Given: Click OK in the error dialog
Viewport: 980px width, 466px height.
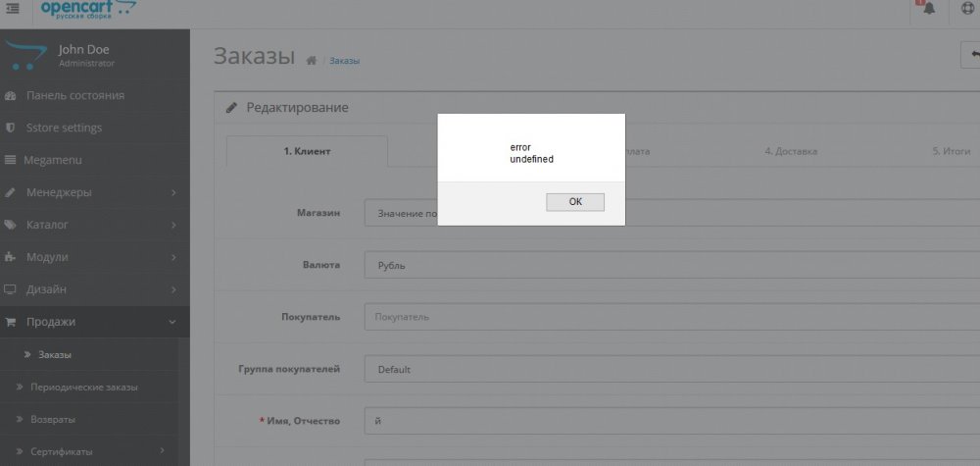Looking at the screenshot, I should (x=575, y=202).
